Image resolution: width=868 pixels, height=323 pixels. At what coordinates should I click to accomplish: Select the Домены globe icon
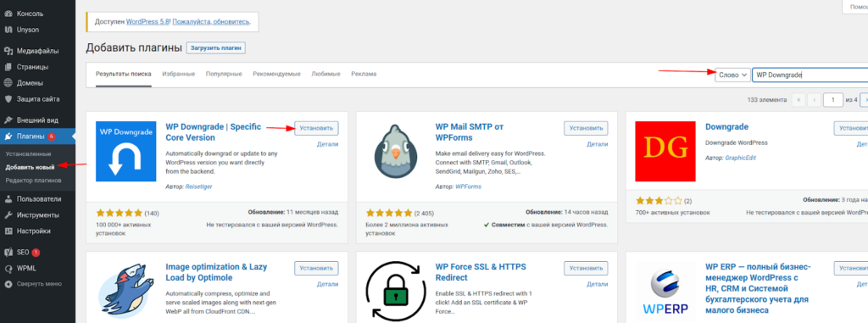coord(8,83)
